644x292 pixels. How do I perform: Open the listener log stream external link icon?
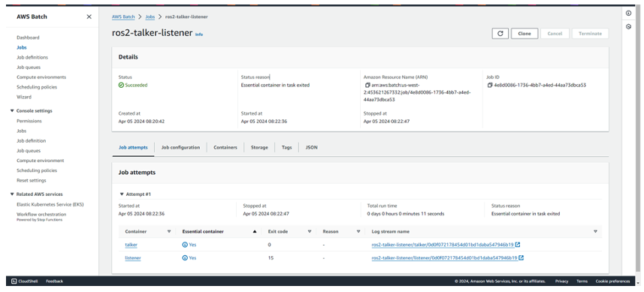(x=522, y=258)
